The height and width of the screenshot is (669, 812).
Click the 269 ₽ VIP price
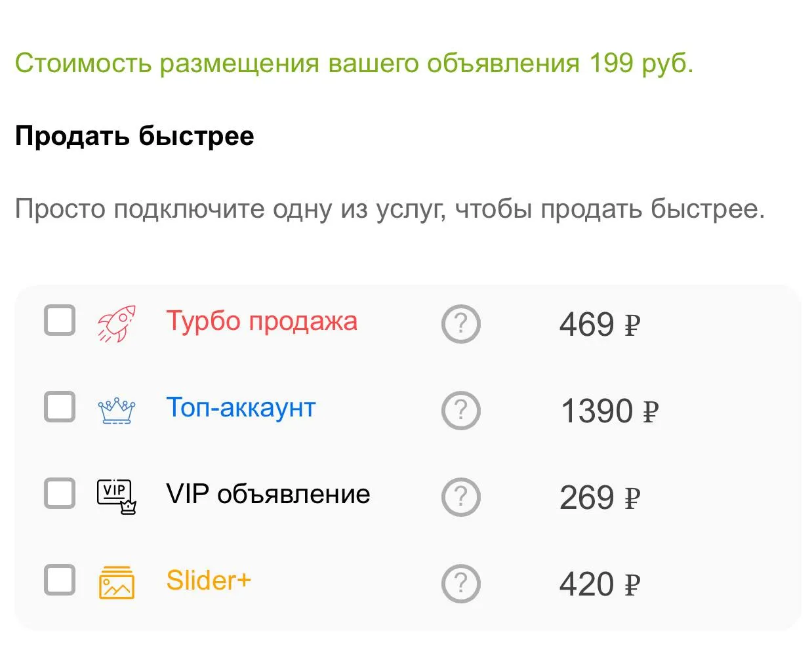(x=599, y=498)
